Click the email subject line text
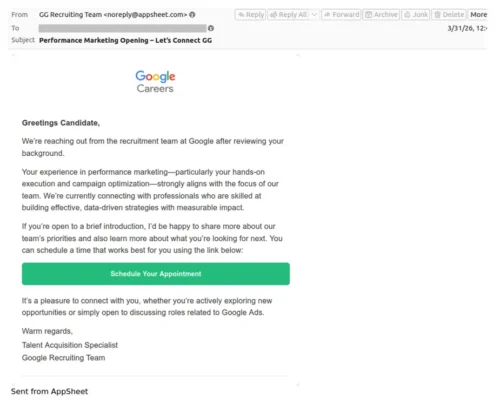Viewport: 500px width, 402px height. (125, 40)
